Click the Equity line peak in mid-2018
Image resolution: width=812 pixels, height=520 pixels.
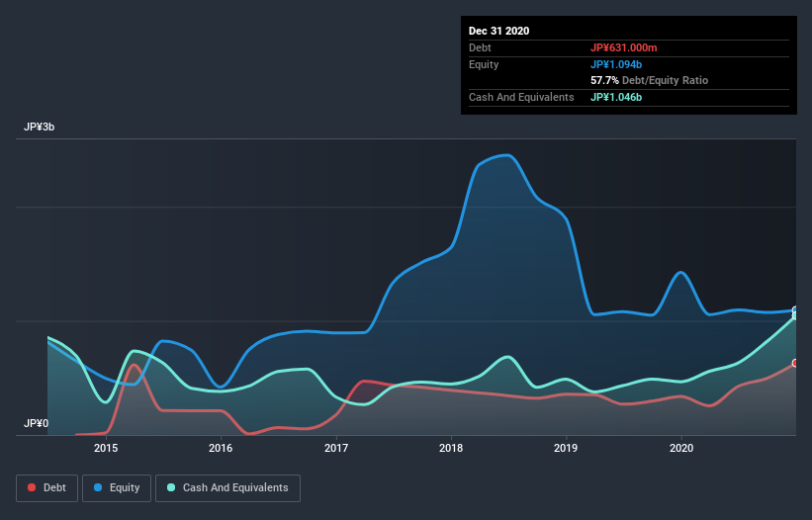click(507, 154)
